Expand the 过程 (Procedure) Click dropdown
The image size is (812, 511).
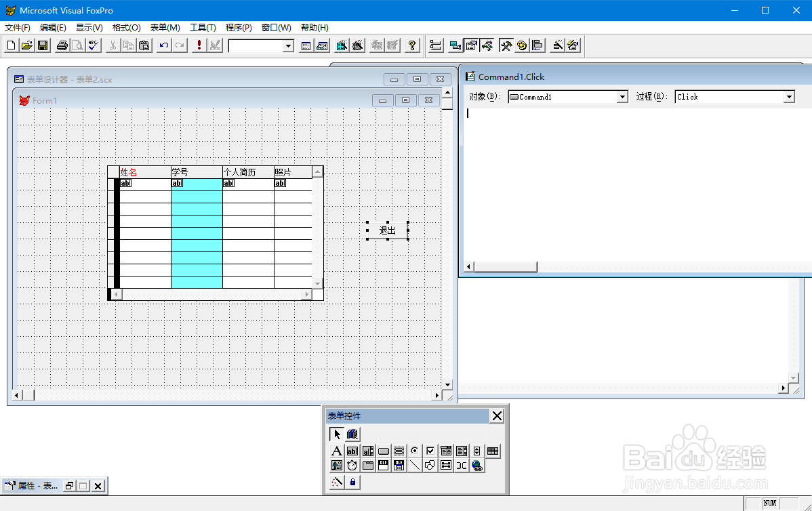click(789, 97)
